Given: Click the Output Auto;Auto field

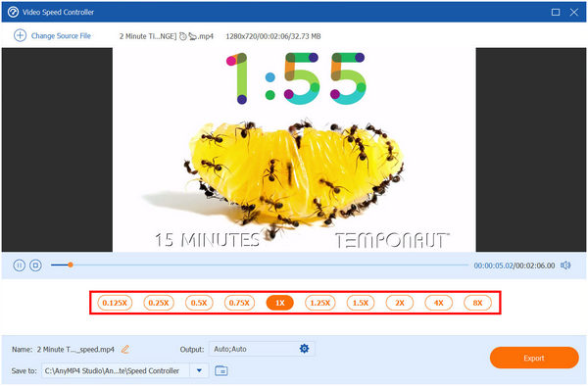Looking at the screenshot, I should pyautogui.click(x=262, y=349).
